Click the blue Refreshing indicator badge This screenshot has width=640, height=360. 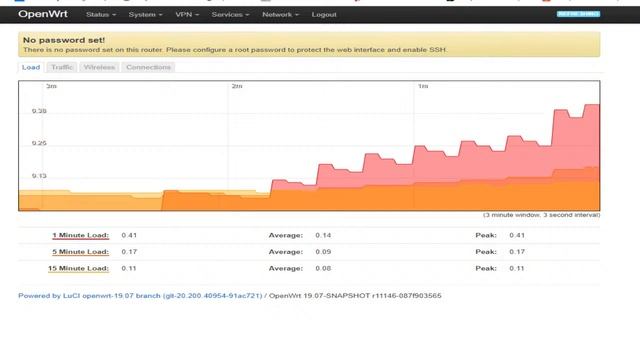pyautogui.click(x=578, y=14)
